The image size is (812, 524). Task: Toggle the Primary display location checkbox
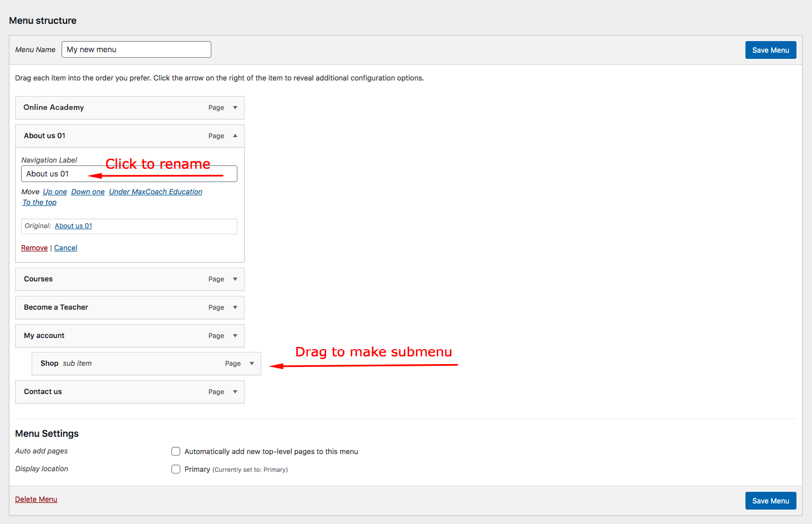tap(176, 469)
